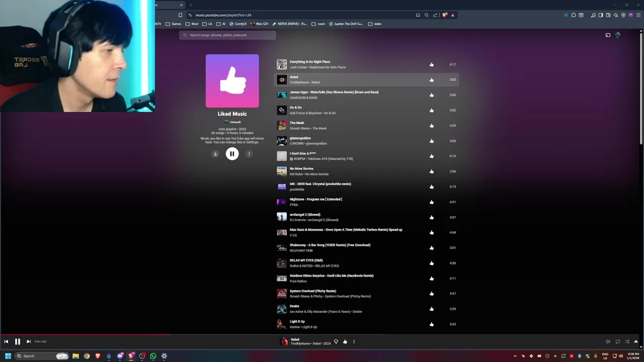644x362 pixels.
Task: Click the Liked Music playlist cover art
Action: tap(232, 81)
